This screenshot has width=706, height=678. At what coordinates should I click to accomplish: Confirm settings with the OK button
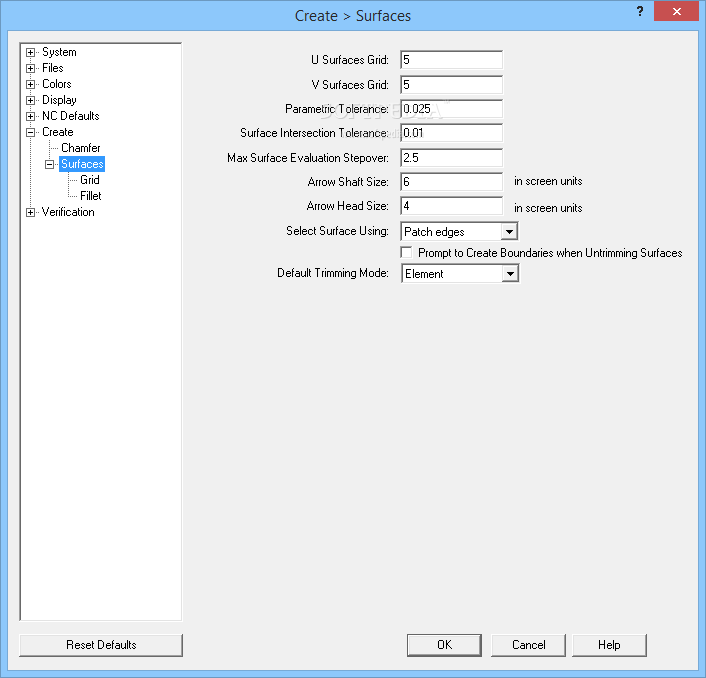pyautogui.click(x=444, y=645)
